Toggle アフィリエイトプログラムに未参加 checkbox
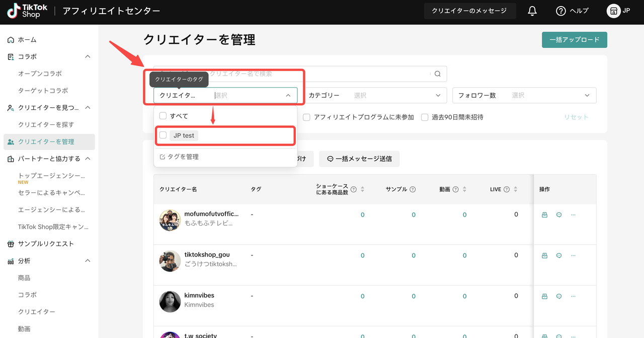644x338 pixels. point(306,117)
